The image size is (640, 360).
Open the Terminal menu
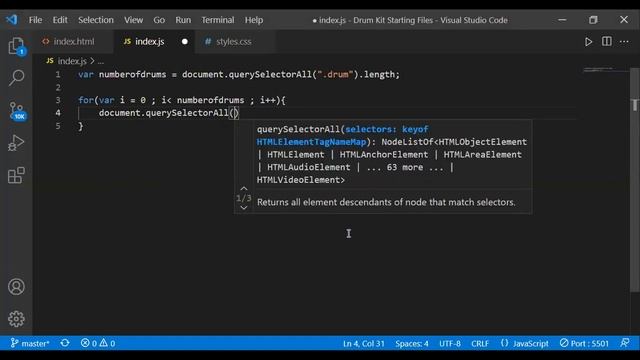click(x=218, y=20)
